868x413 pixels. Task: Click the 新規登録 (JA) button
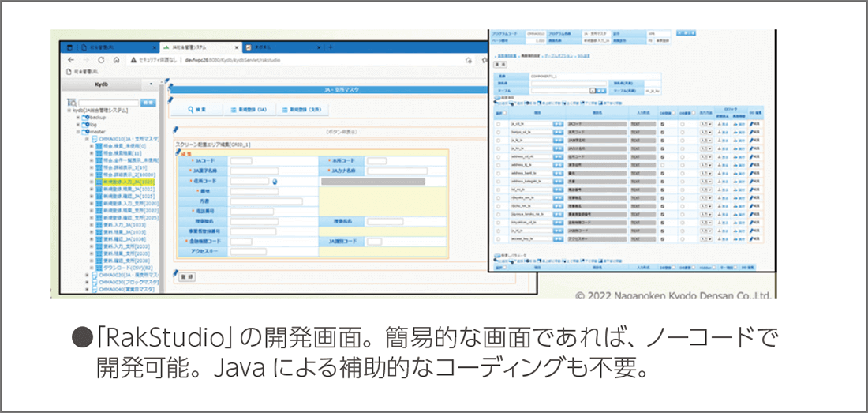pos(249,111)
